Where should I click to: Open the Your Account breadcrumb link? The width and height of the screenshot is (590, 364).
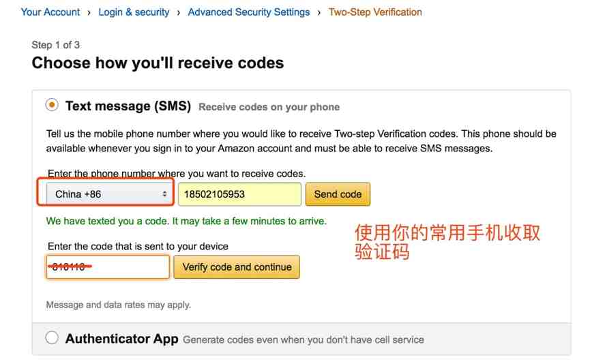[x=50, y=12]
